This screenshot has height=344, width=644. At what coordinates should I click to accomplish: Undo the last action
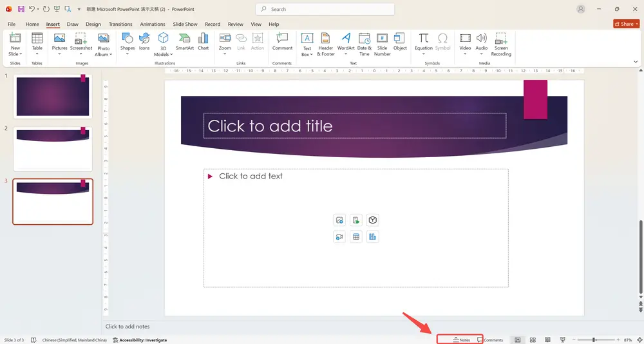pos(32,8)
